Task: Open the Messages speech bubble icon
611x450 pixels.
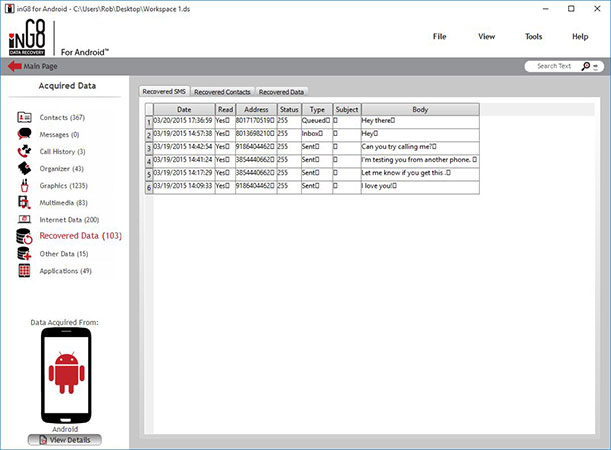Action: pyautogui.click(x=25, y=134)
